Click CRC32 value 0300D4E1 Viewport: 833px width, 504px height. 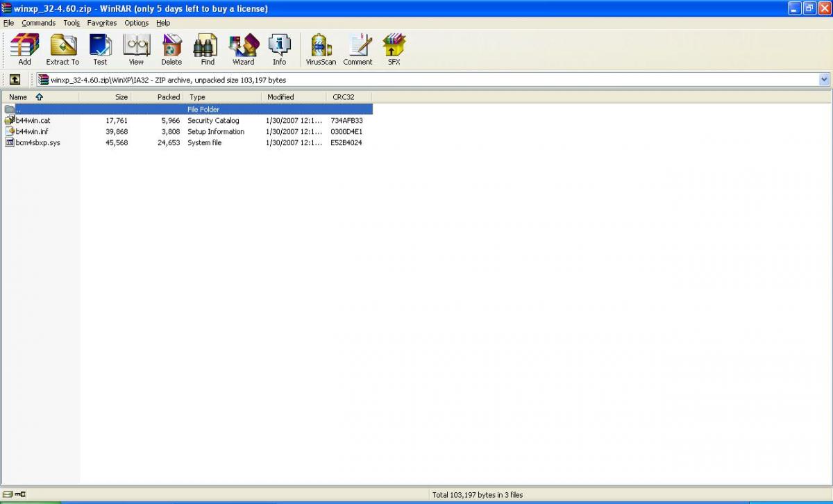pyautogui.click(x=346, y=132)
